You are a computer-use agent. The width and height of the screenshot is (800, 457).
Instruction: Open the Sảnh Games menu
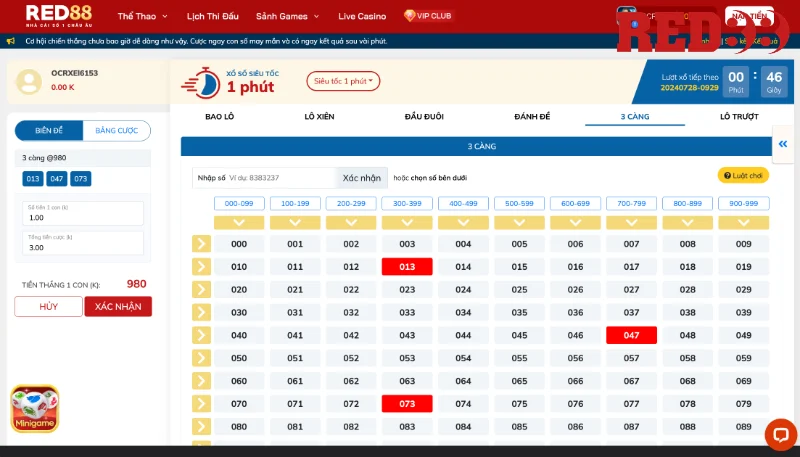[x=287, y=16]
